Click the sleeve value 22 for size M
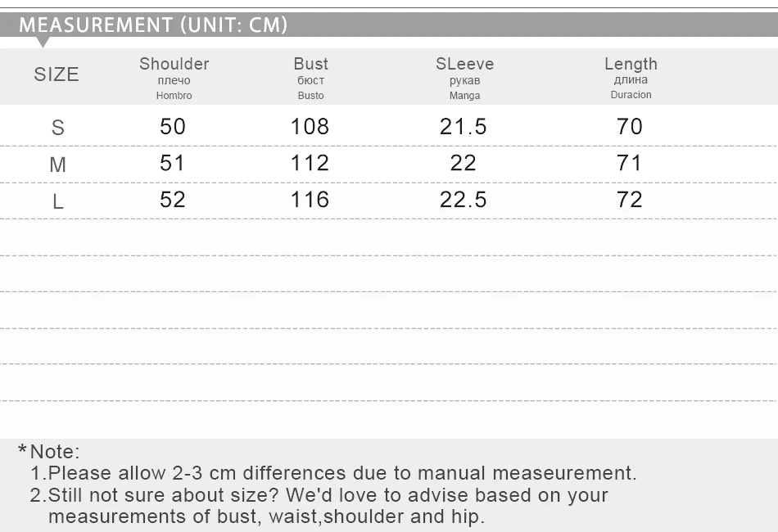Screen dimensions: 778x532 point(463,163)
